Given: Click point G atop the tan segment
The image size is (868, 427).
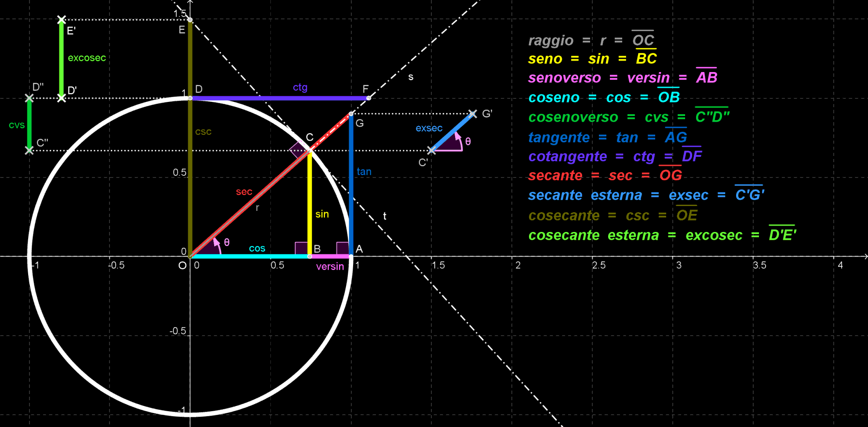Looking at the screenshot, I should coord(351,114).
